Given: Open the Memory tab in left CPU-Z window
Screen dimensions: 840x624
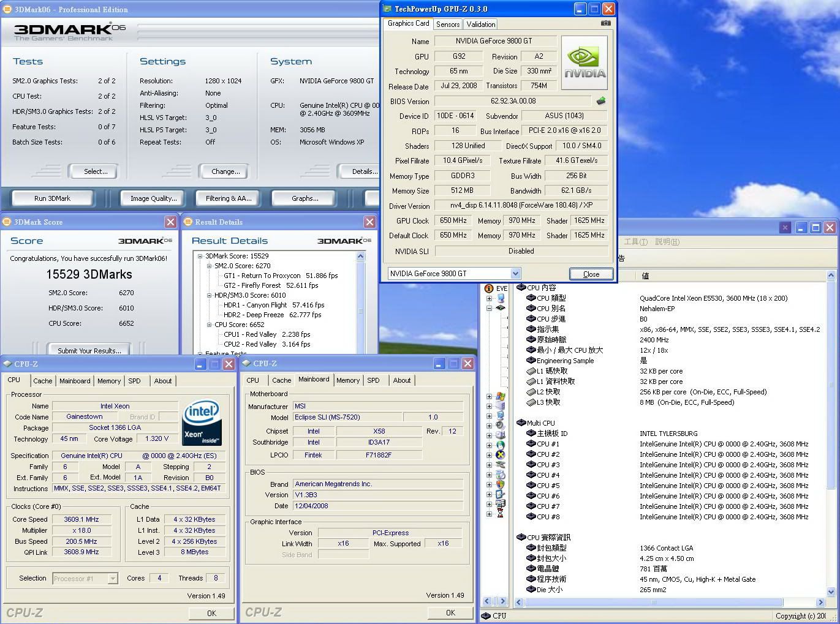Looking at the screenshot, I should (109, 381).
